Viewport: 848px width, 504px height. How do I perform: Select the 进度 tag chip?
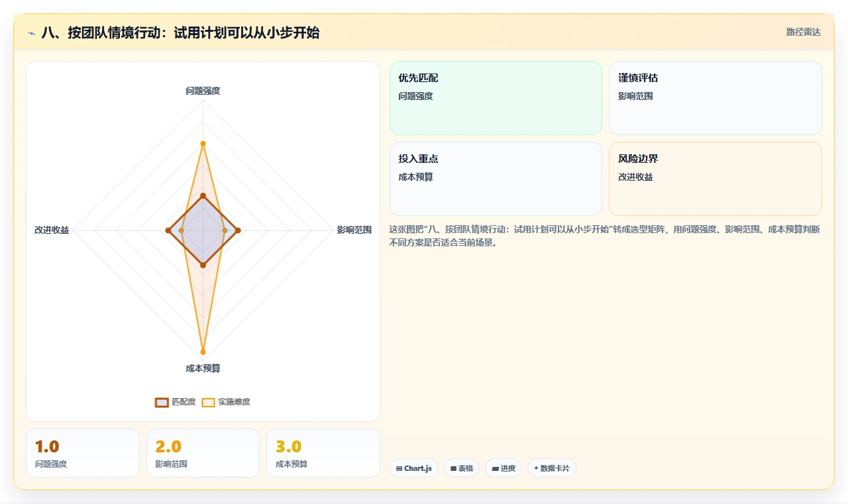[x=503, y=468]
